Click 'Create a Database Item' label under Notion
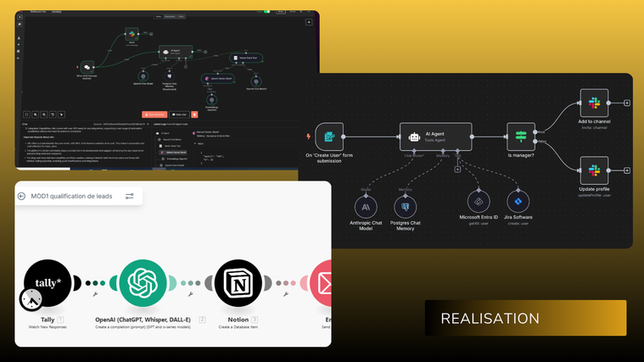644x362 pixels. click(238, 327)
